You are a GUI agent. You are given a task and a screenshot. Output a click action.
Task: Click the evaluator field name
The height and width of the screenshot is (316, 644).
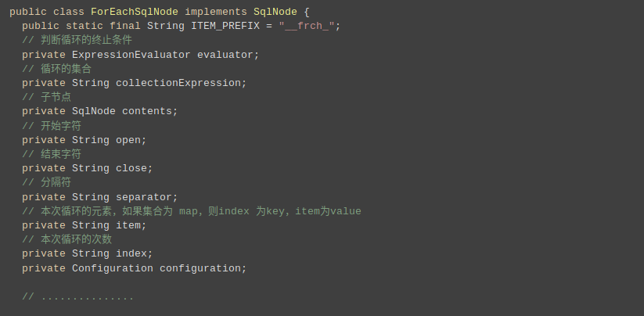tap(225, 55)
